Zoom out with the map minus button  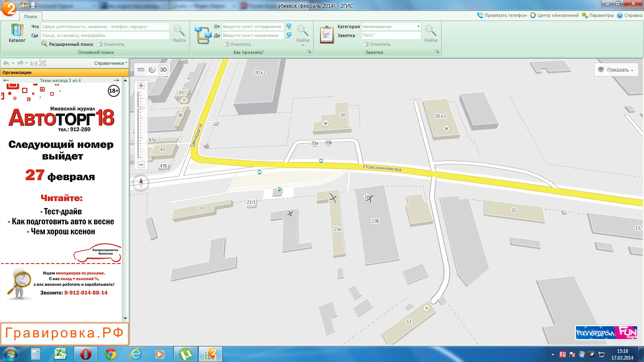click(x=141, y=165)
